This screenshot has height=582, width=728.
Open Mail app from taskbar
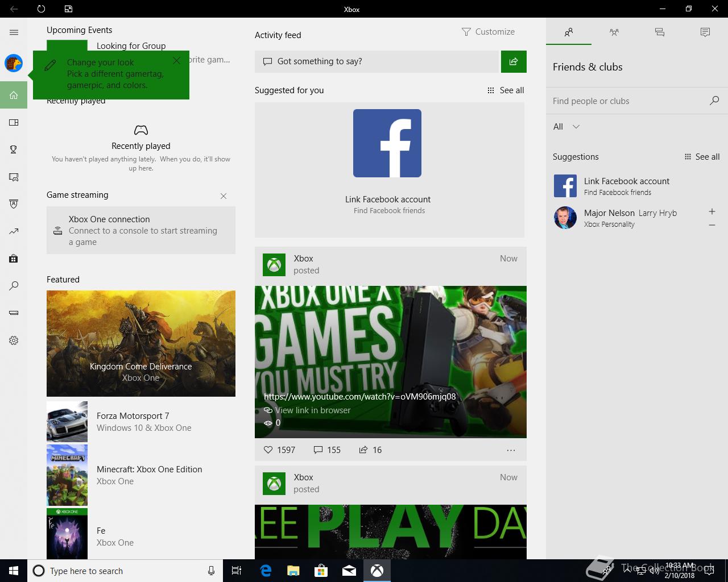pos(349,571)
